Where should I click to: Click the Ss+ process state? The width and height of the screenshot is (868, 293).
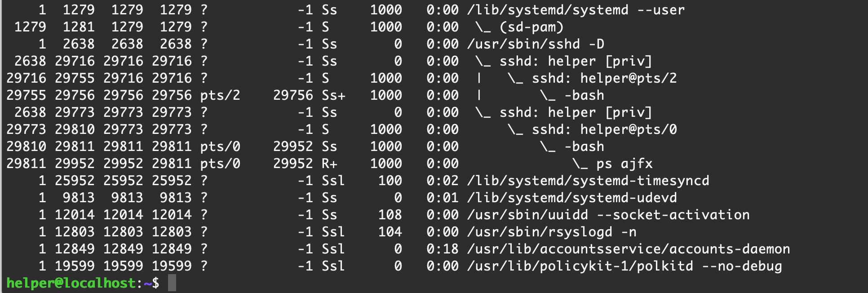pos(333,95)
